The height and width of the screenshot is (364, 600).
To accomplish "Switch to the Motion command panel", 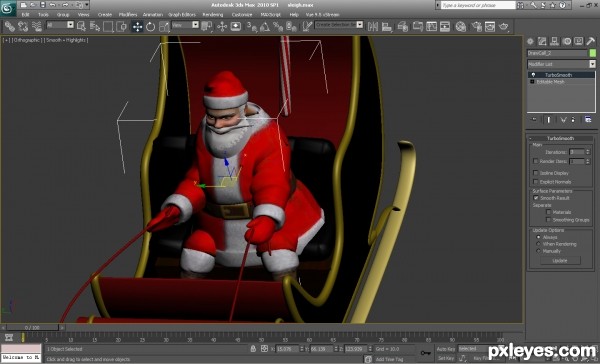I will point(567,41).
